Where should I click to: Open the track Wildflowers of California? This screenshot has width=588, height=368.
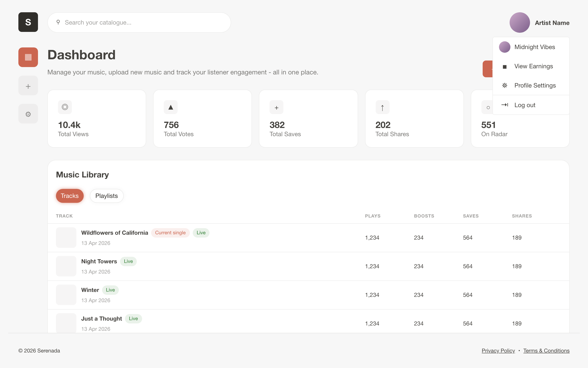pos(115,233)
